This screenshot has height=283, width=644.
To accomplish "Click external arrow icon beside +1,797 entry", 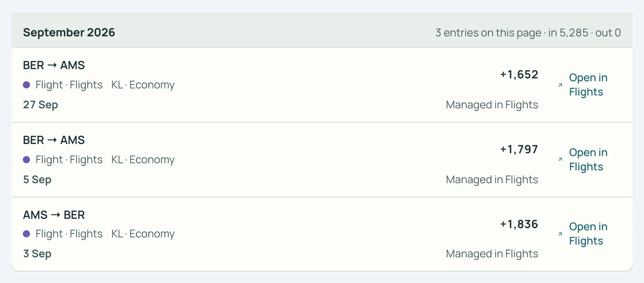I will pyautogui.click(x=560, y=159).
